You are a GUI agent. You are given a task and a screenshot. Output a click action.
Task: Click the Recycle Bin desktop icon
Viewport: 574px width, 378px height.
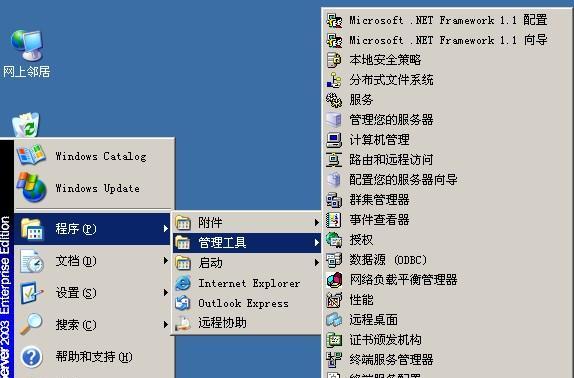pos(26,125)
